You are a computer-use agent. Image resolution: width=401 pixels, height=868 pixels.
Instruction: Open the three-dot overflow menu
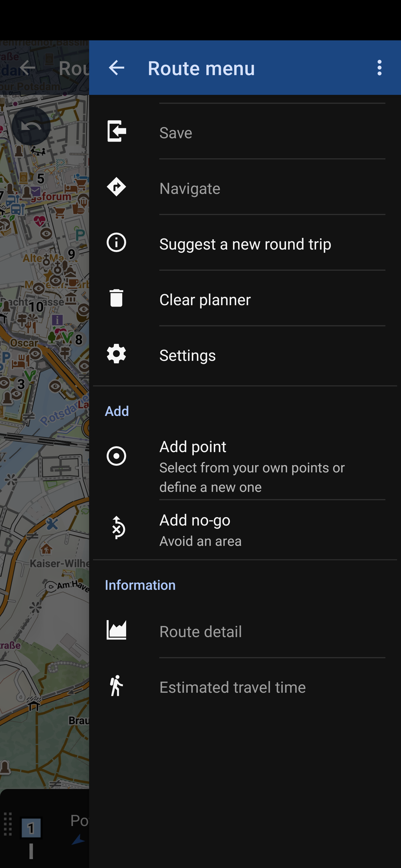379,68
